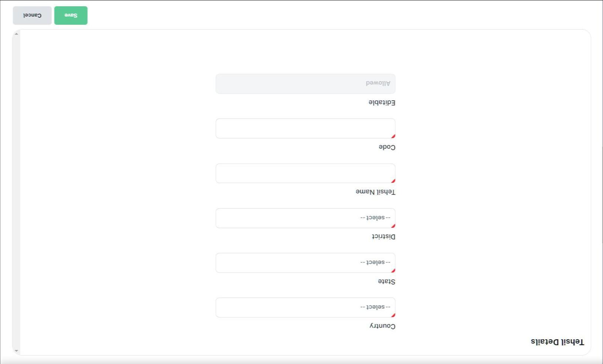Click the Code label text
This screenshot has height=364, width=603.
(x=387, y=147)
